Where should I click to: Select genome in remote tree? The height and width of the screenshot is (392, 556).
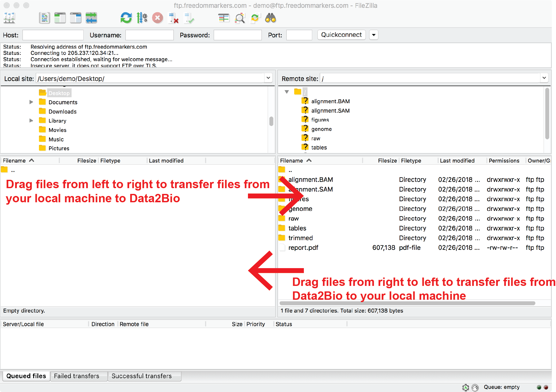321,129
